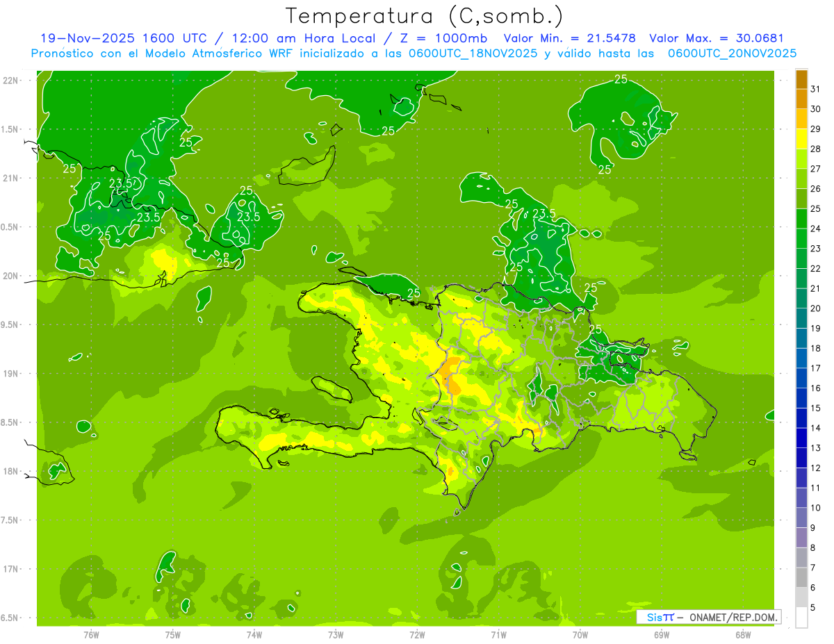Select the 'Valor Min. = 21.5478' readout
Viewport: 834px width, 644px height.
pyautogui.click(x=570, y=38)
